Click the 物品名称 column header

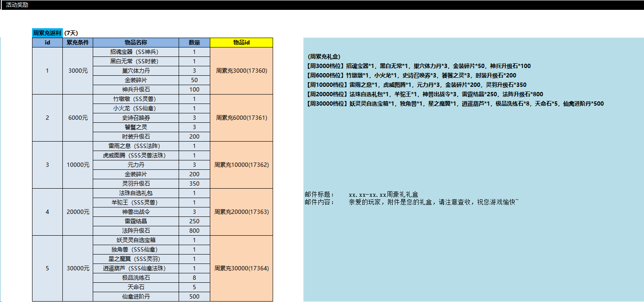click(136, 42)
